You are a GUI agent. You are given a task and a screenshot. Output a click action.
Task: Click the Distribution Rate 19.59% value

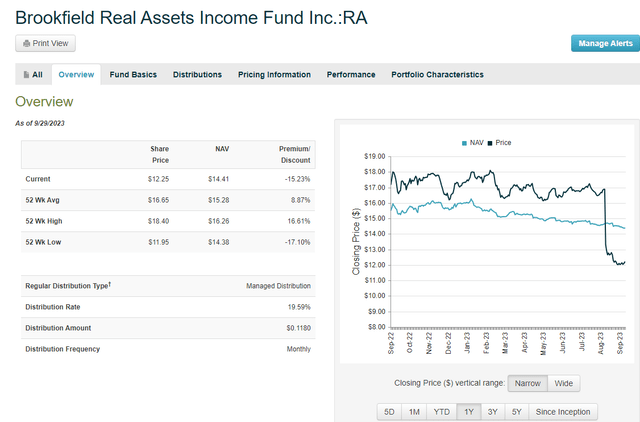299,307
